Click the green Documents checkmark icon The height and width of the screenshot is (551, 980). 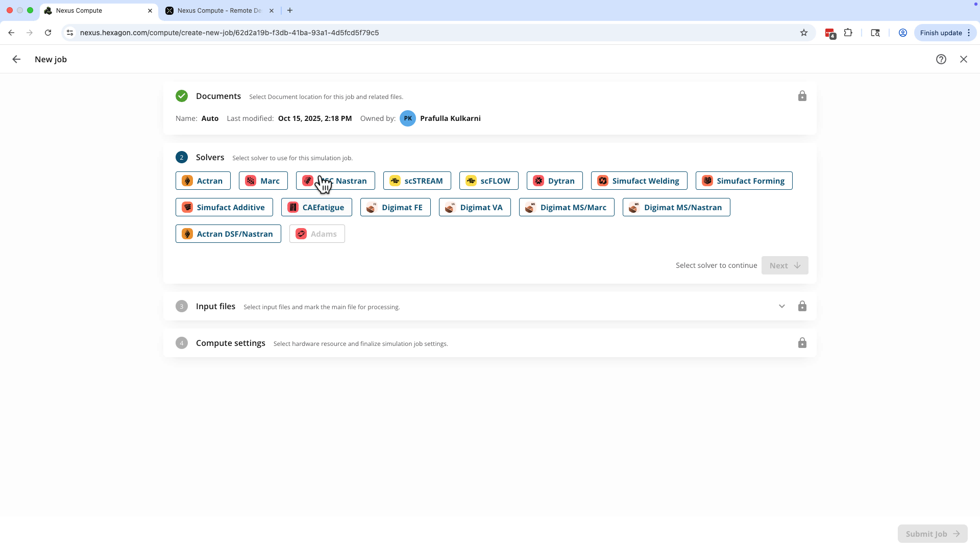[x=182, y=96]
